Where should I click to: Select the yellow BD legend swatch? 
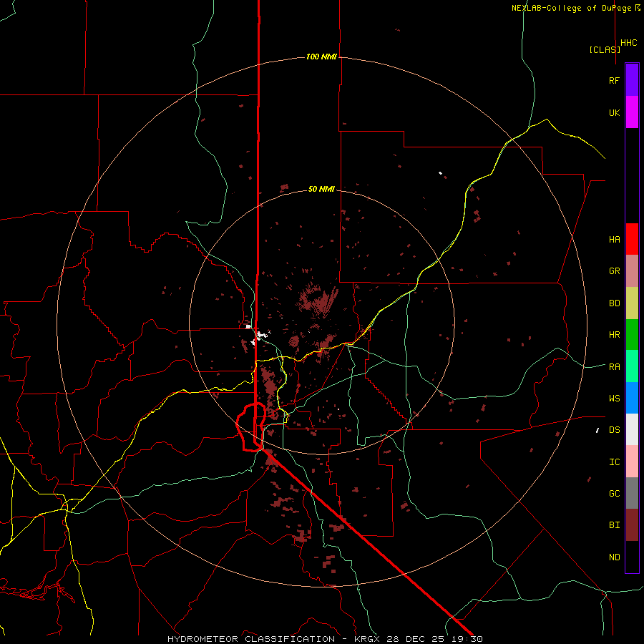632,303
